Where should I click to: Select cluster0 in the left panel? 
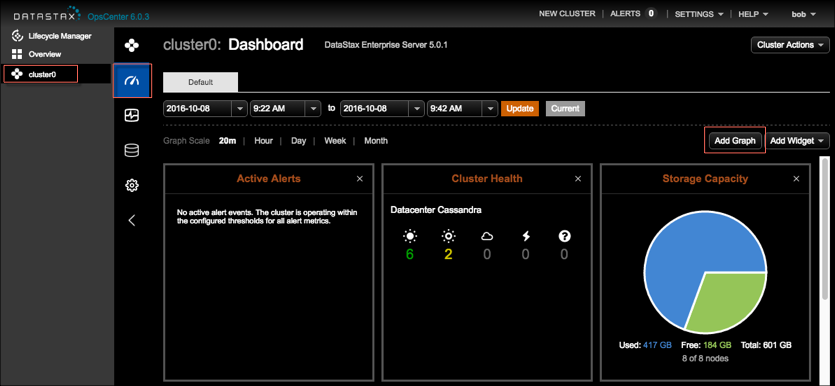41,75
